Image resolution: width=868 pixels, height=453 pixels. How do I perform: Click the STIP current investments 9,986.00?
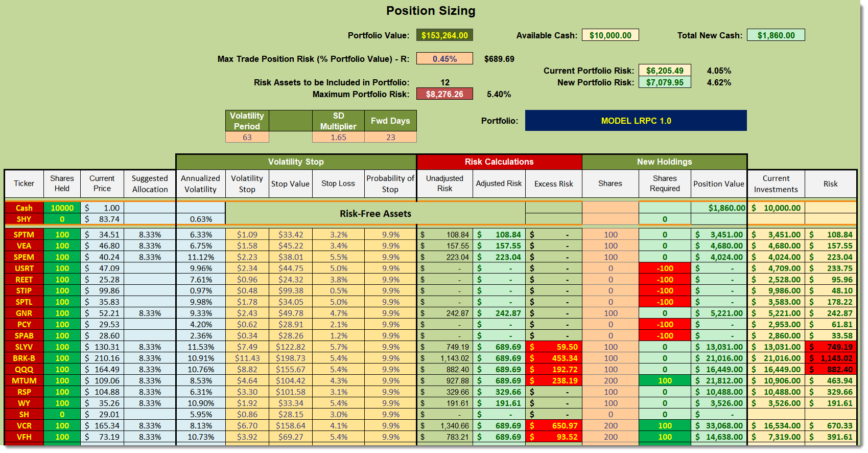(776, 291)
